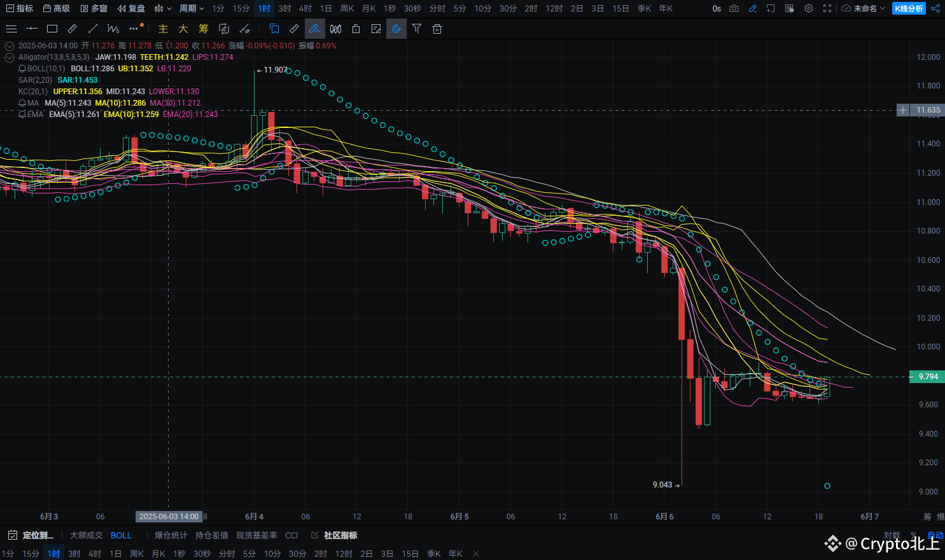Switch to the 持仓差值 sub-indicator tab
The image size is (945, 560).
[x=212, y=535]
